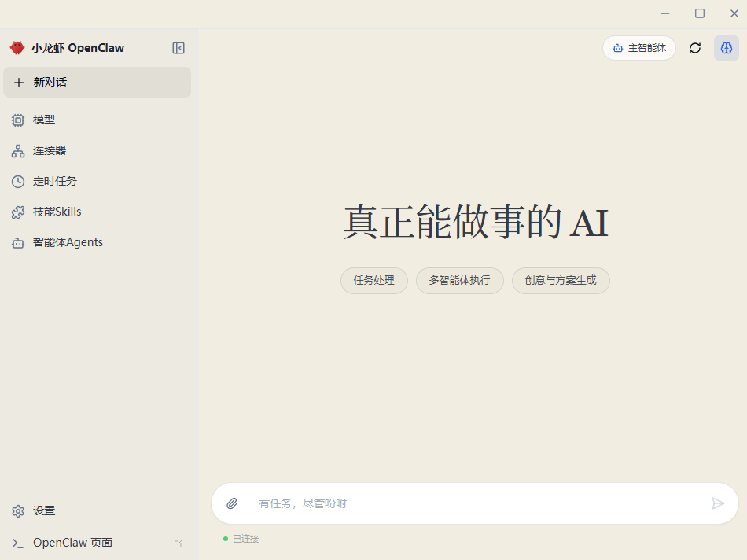The image size is (747, 560).
Task: Open the 模型 models page
Action: point(44,120)
